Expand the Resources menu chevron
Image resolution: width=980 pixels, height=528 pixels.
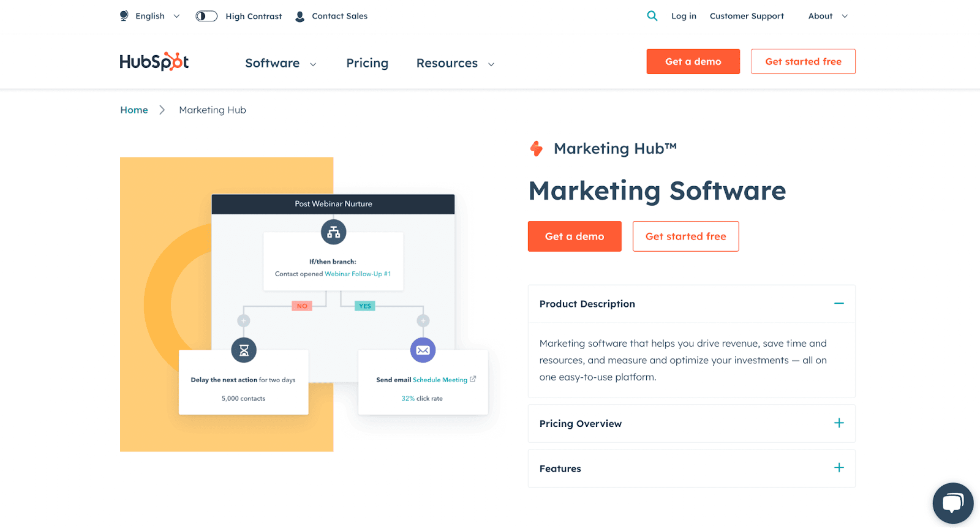491,64
